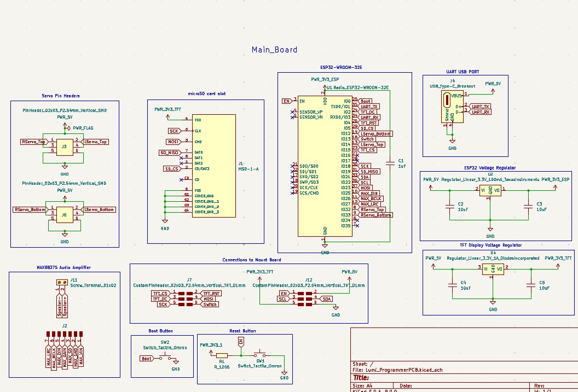Click the RServo_Bottom net label at J6
This screenshot has height=392, width=578.
pyautogui.click(x=30, y=210)
